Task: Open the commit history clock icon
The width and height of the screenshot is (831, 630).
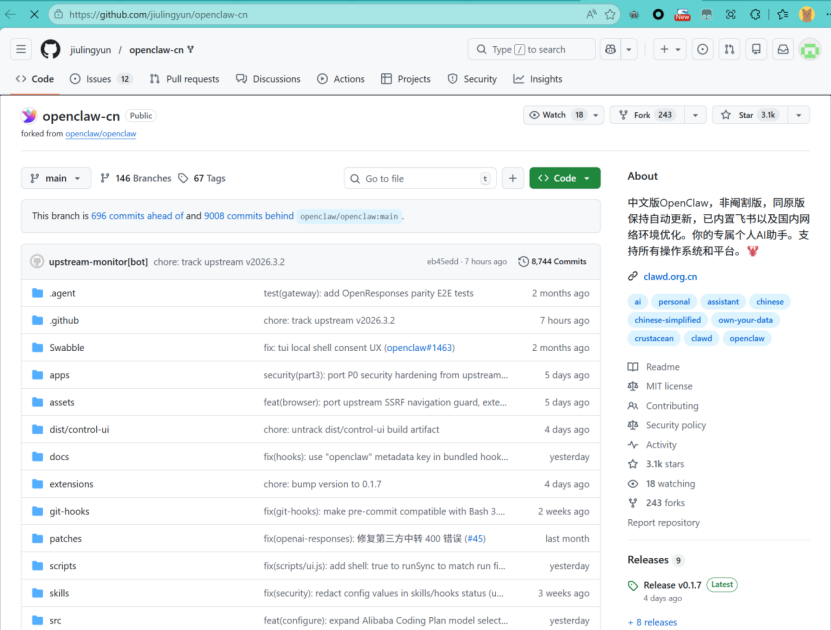Action: 523,261
